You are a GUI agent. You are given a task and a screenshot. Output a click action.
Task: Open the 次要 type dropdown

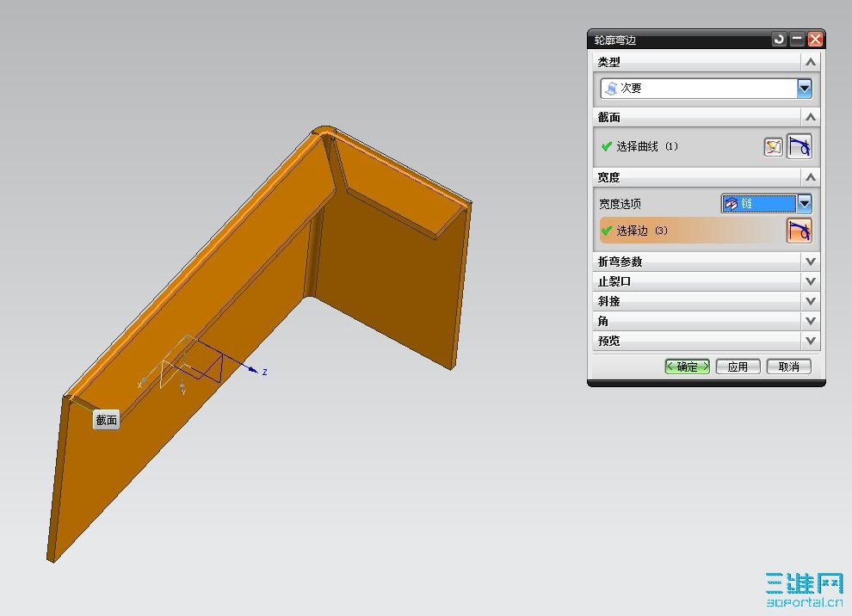click(x=804, y=89)
